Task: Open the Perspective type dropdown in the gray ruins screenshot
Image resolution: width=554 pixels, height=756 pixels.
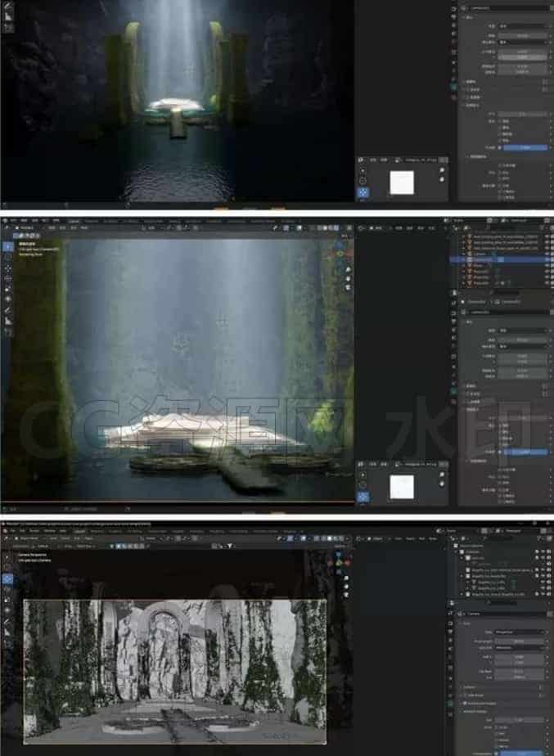Action: [521, 632]
